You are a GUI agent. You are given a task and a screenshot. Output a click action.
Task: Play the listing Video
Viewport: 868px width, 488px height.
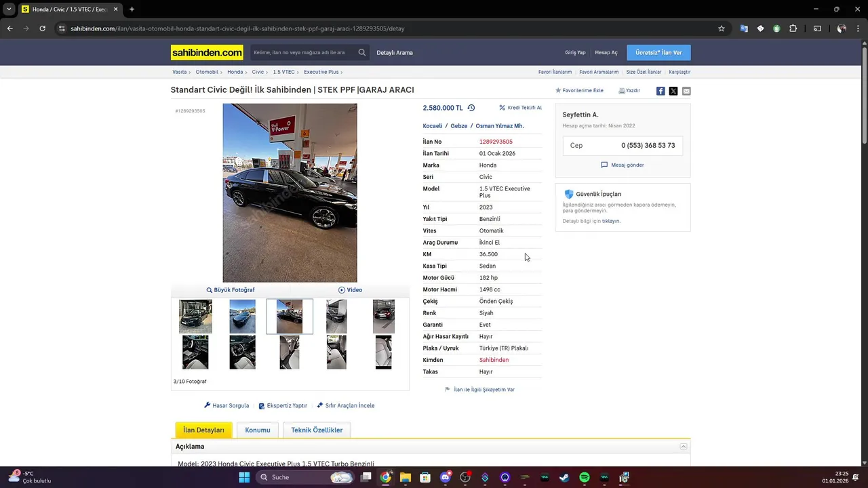click(x=350, y=290)
